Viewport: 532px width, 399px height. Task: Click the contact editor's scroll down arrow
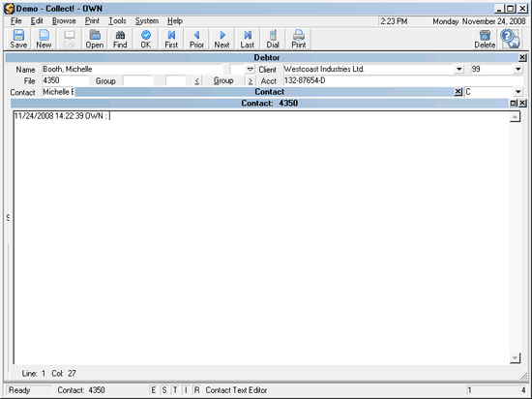[x=515, y=357]
